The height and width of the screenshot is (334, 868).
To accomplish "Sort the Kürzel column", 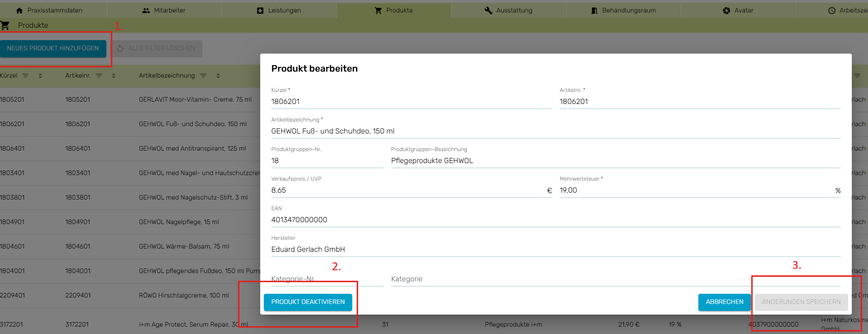I will [x=40, y=75].
